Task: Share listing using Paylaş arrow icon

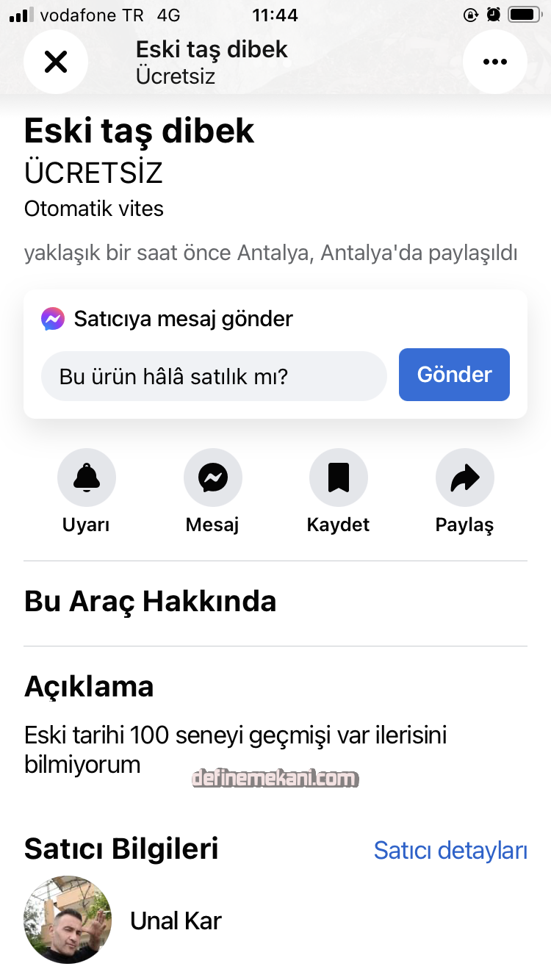Action: coord(464,478)
